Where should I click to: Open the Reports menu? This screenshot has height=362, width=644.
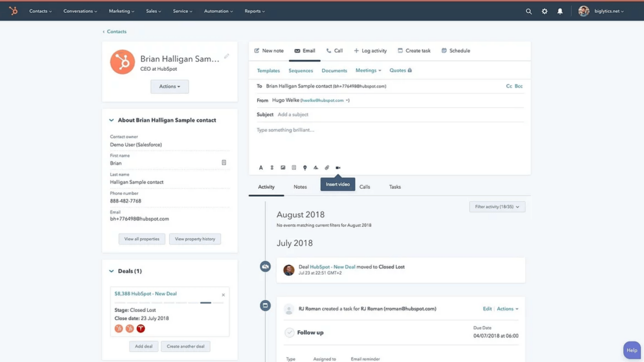(x=255, y=11)
